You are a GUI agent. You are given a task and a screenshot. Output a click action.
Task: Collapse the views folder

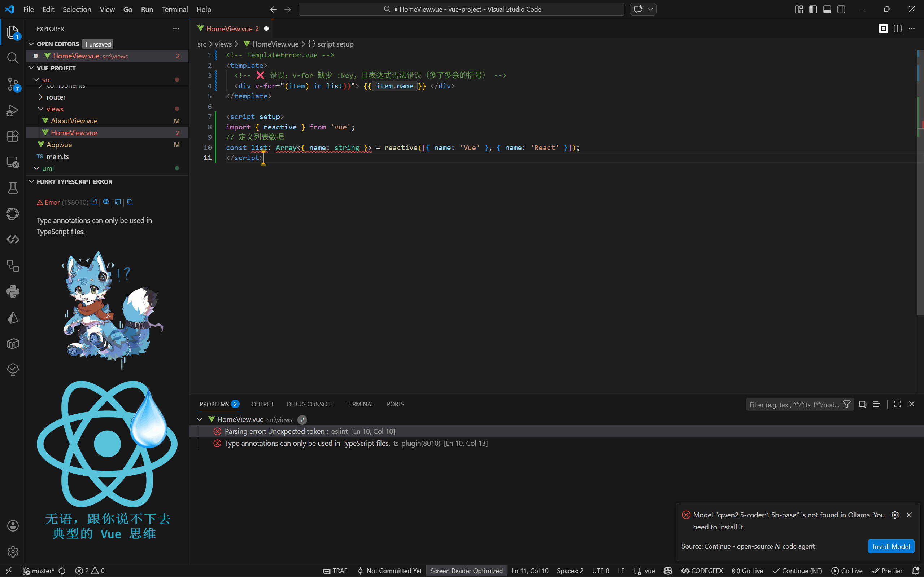pyautogui.click(x=55, y=109)
